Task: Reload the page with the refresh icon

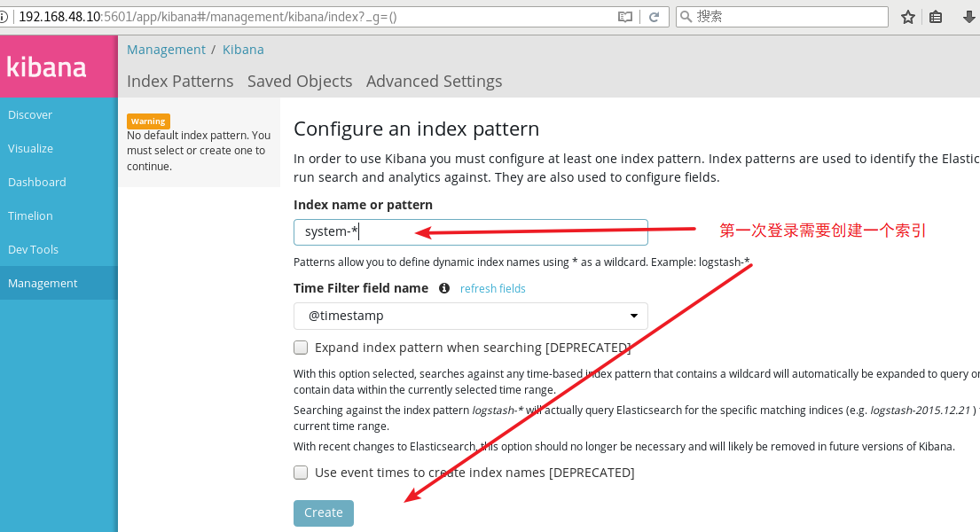Action: 654,17
